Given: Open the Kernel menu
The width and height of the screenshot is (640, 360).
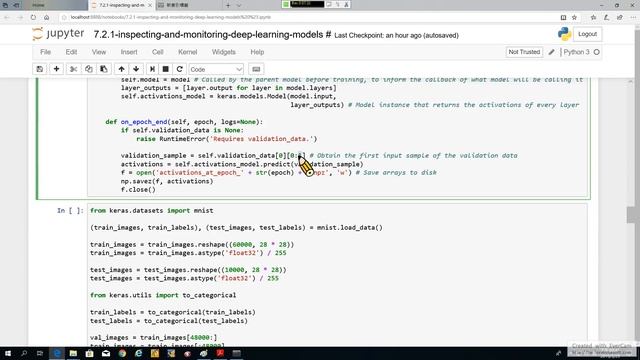Looking at the screenshot, I should [x=188, y=52].
